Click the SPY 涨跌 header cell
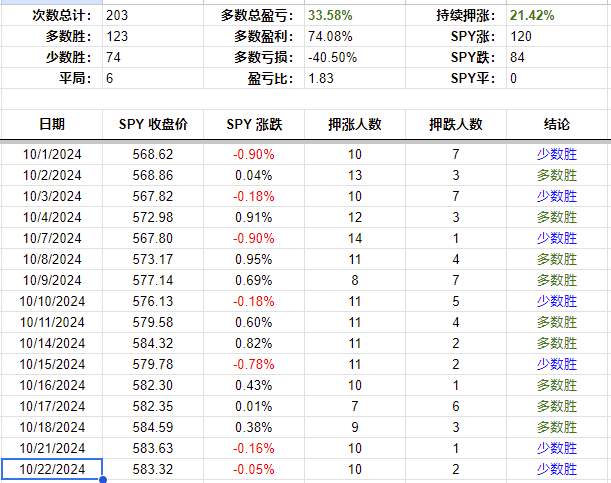611x483 pixels. [x=254, y=124]
